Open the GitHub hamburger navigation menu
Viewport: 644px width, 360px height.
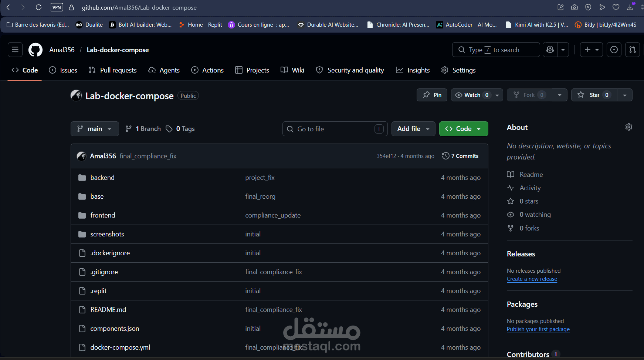coord(15,50)
